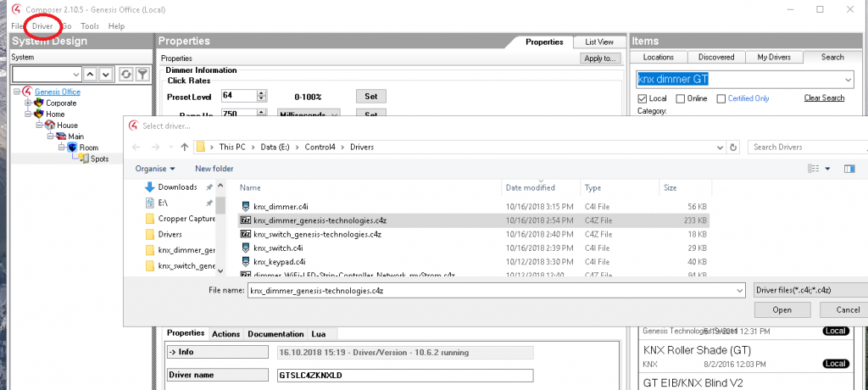Open the Lua tab

(319, 334)
